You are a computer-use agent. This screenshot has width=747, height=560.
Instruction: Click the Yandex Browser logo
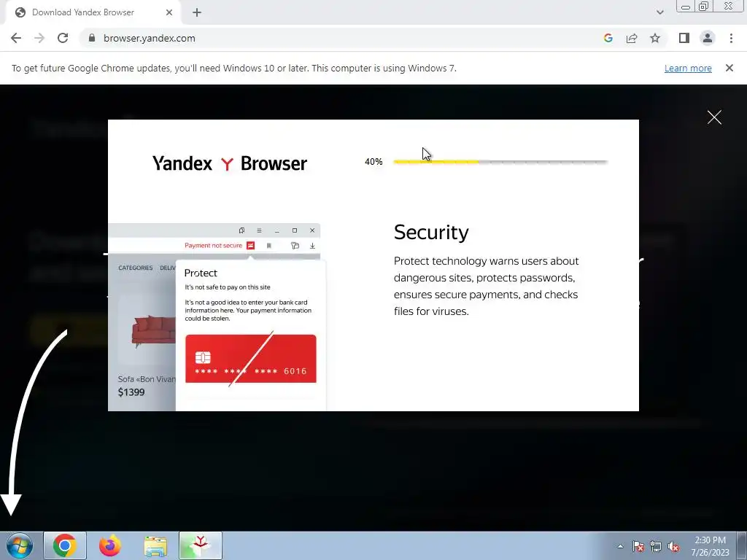(230, 163)
